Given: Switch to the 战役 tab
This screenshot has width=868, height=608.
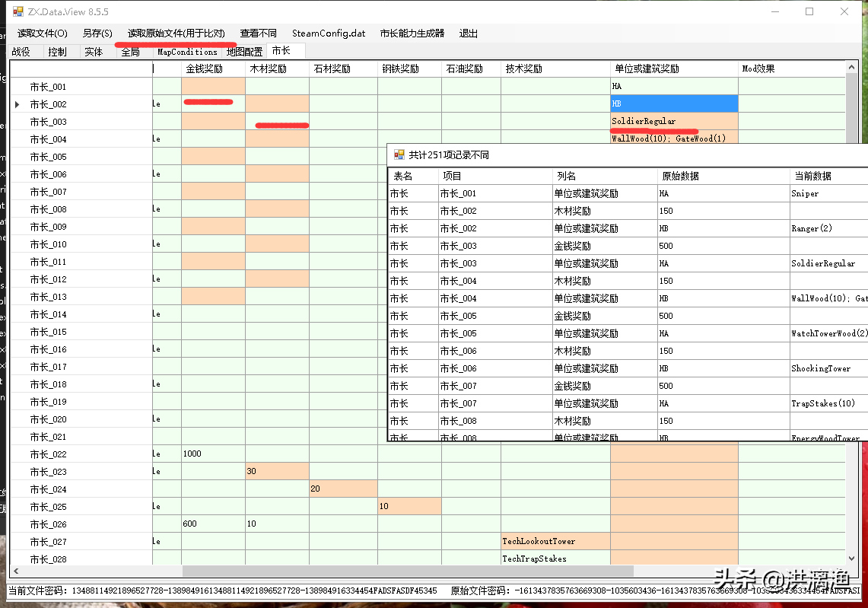Looking at the screenshot, I should (x=21, y=52).
